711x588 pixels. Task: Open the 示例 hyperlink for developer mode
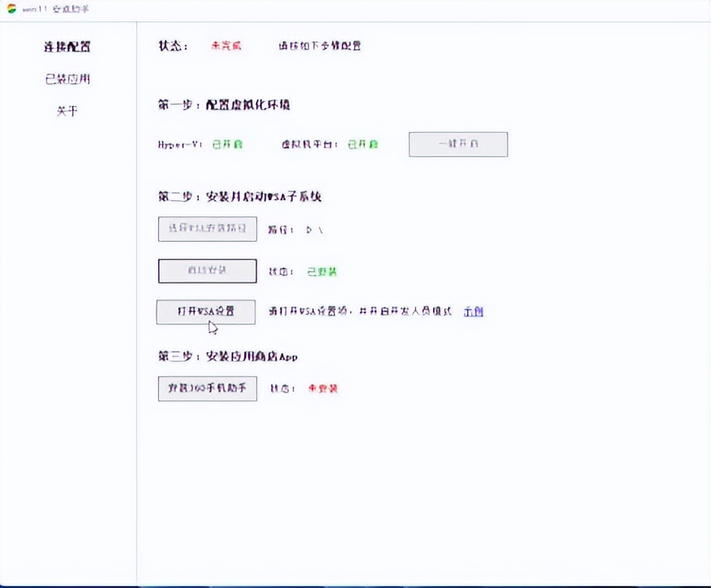pos(473,311)
